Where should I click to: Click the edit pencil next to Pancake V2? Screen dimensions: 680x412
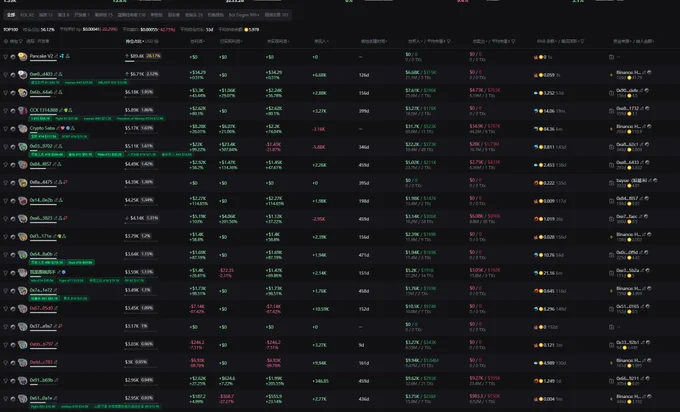pos(56,56)
